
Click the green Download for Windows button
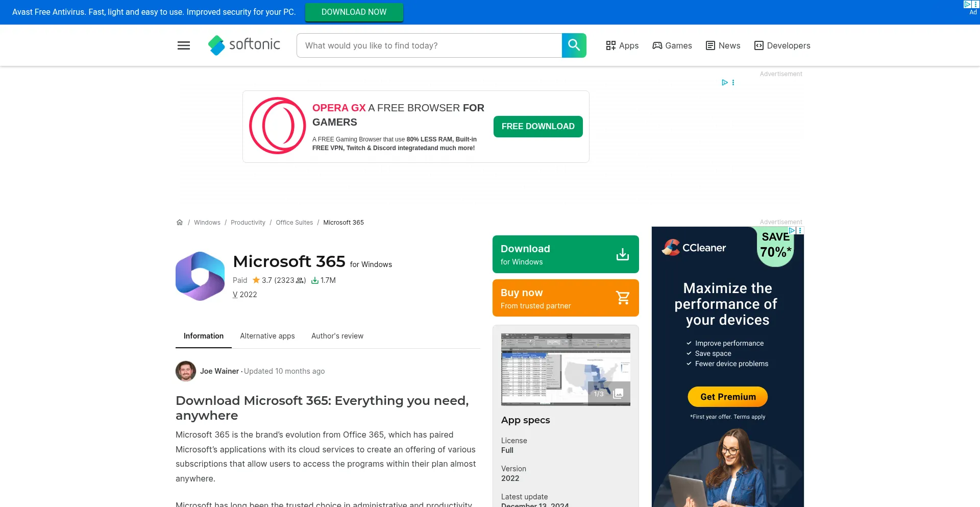pos(566,254)
